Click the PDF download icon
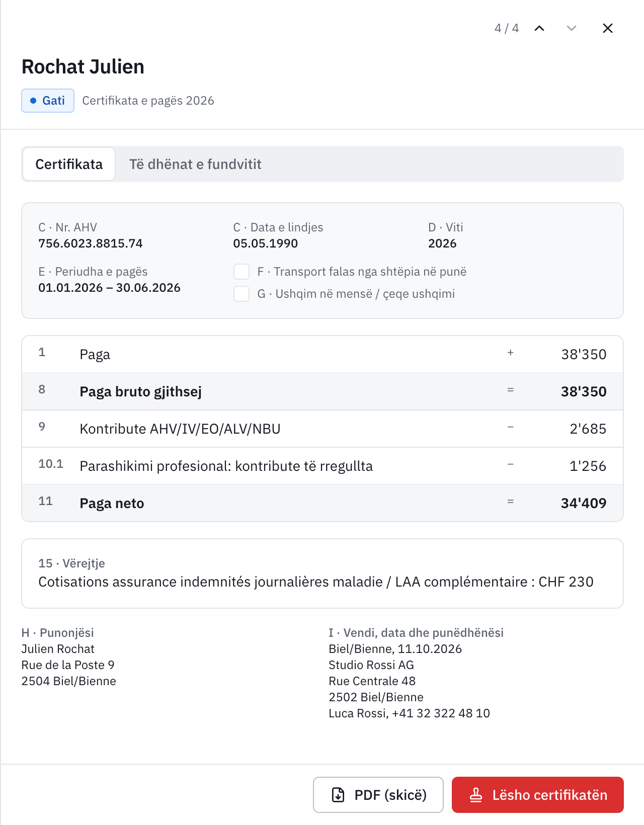 point(338,795)
